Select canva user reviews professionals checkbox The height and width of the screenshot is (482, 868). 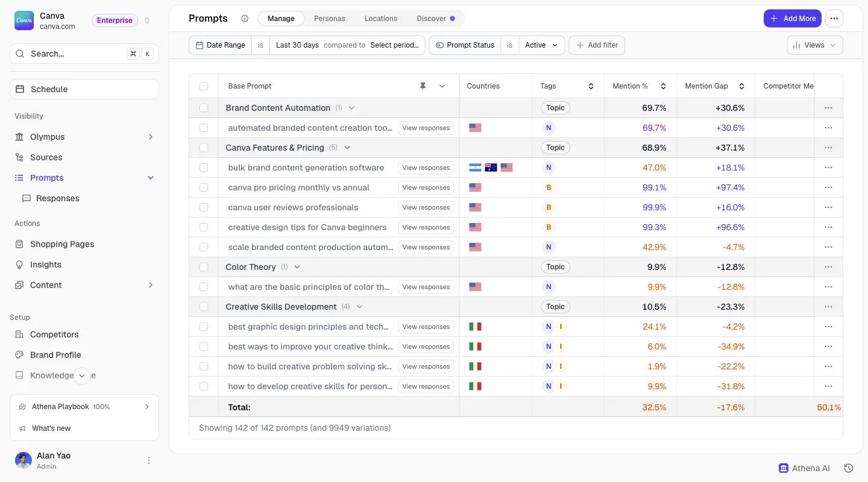204,207
